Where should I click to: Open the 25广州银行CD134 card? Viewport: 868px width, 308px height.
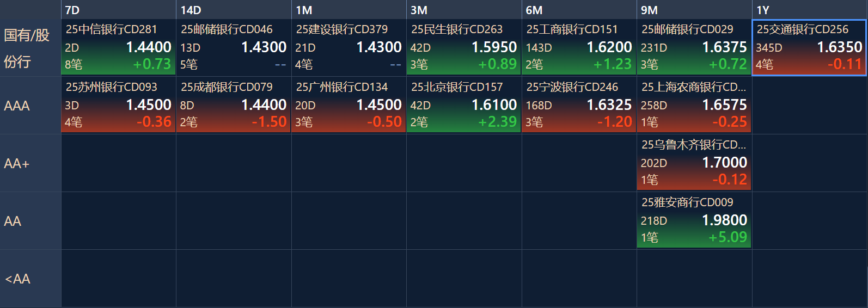349,105
